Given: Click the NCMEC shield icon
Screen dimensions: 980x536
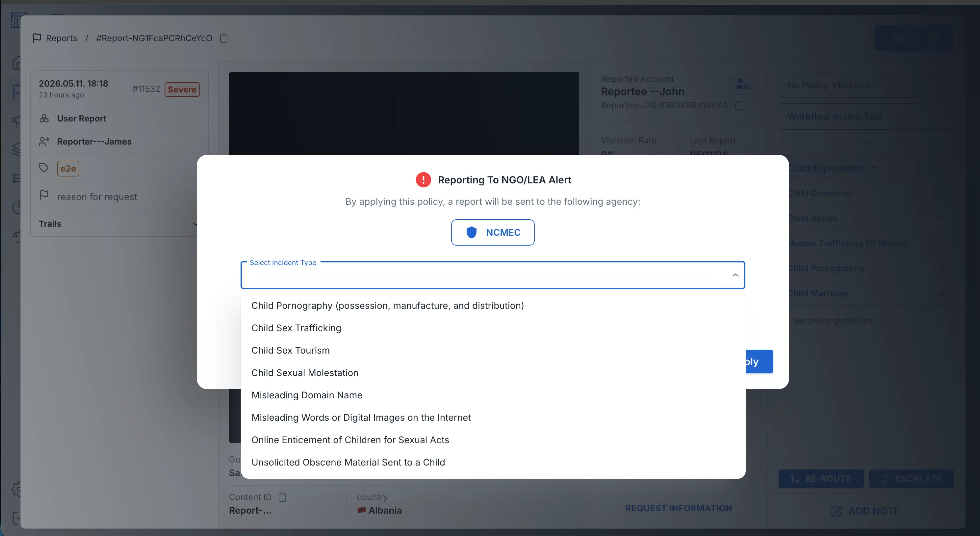Looking at the screenshot, I should click(471, 232).
